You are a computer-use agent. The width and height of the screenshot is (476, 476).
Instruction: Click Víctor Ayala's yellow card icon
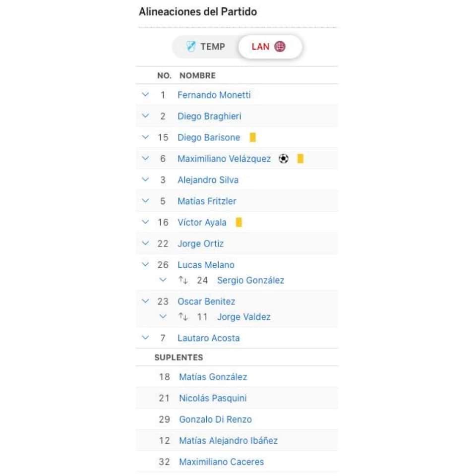click(x=239, y=222)
